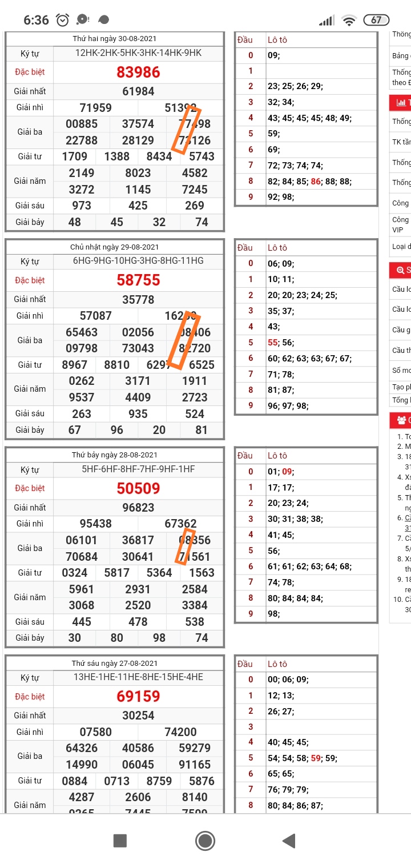Click second prize number 07580
Image resolution: width=411 pixels, height=868 pixels.
click(x=96, y=732)
